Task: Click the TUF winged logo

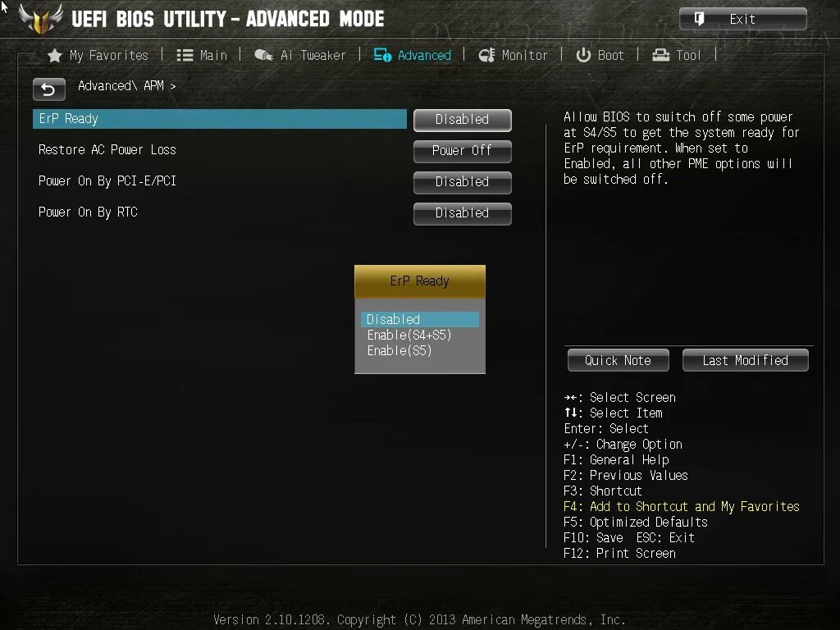Action: tap(41, 18)
